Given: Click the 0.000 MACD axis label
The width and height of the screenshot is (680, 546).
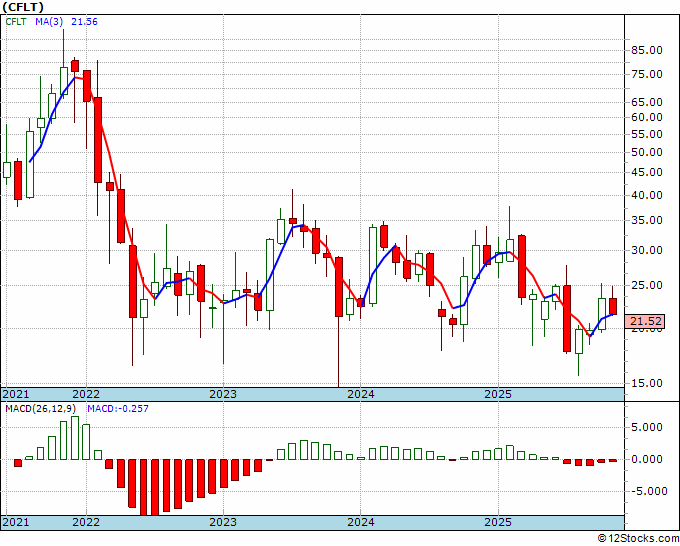Looking at the screenshot, I should [646, 460].
